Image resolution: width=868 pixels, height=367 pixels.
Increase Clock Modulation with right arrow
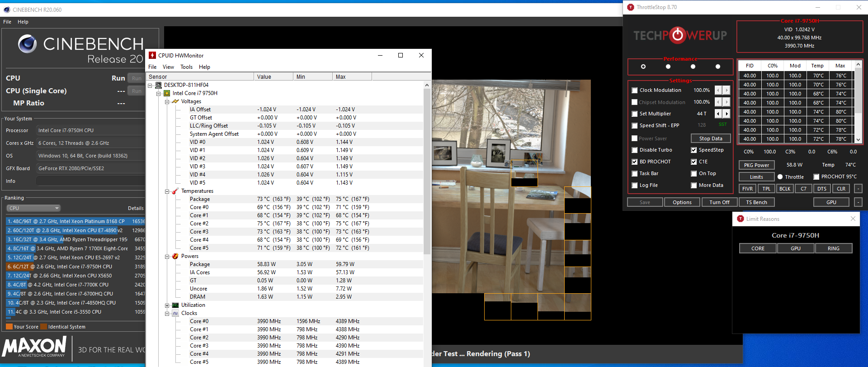726,90
